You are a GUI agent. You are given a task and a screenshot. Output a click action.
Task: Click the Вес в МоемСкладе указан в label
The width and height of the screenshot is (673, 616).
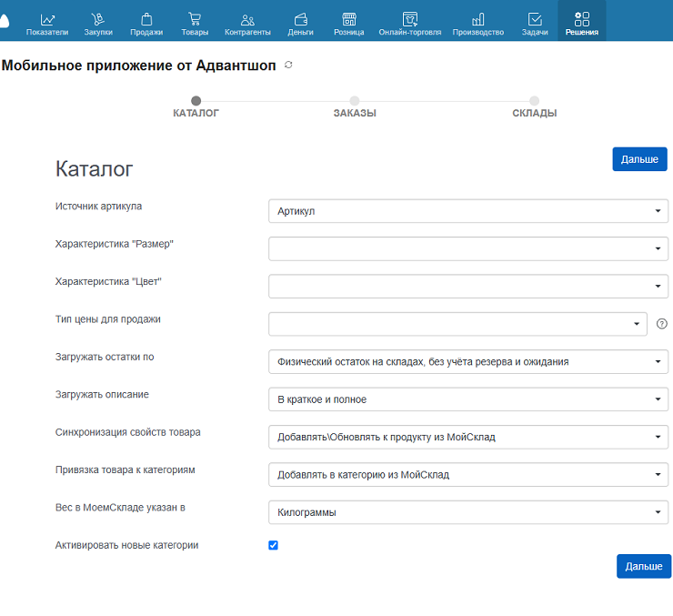(120, 508)
